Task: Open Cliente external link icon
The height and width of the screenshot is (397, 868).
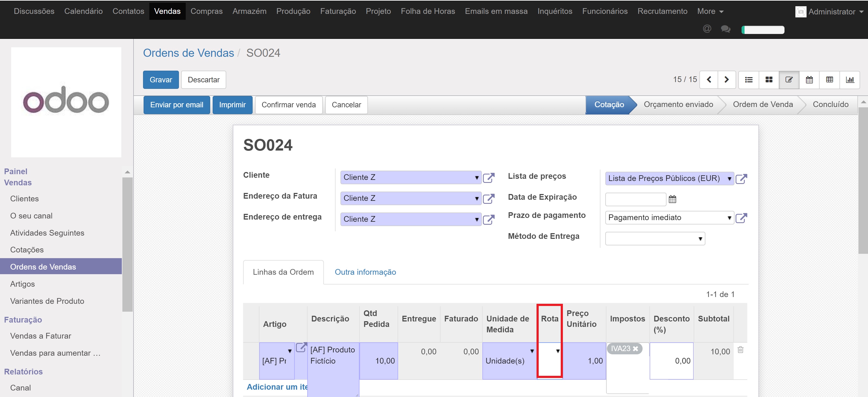Action: pyautogui.click(x=488, y=178)
